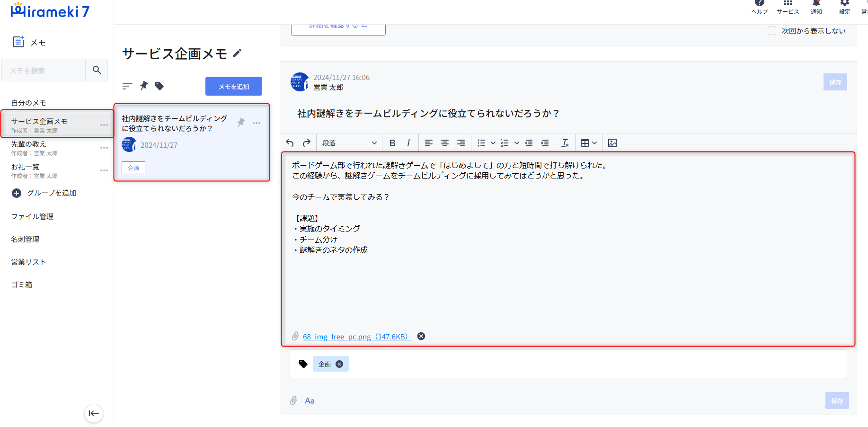Toggle italic formatting in editor toolbar

[408, 143]
